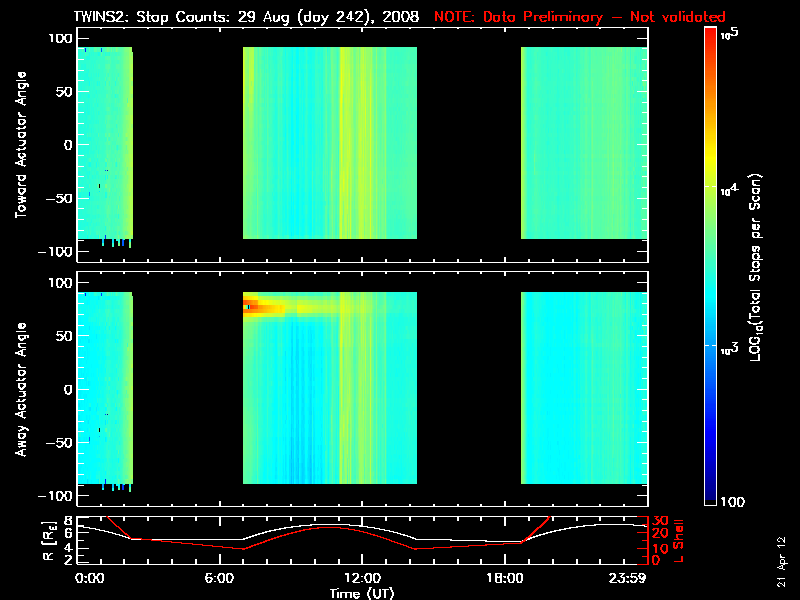
Task: Click the "-100" tick of Toward Actuator axis
Action: click(x=56, y=252)
